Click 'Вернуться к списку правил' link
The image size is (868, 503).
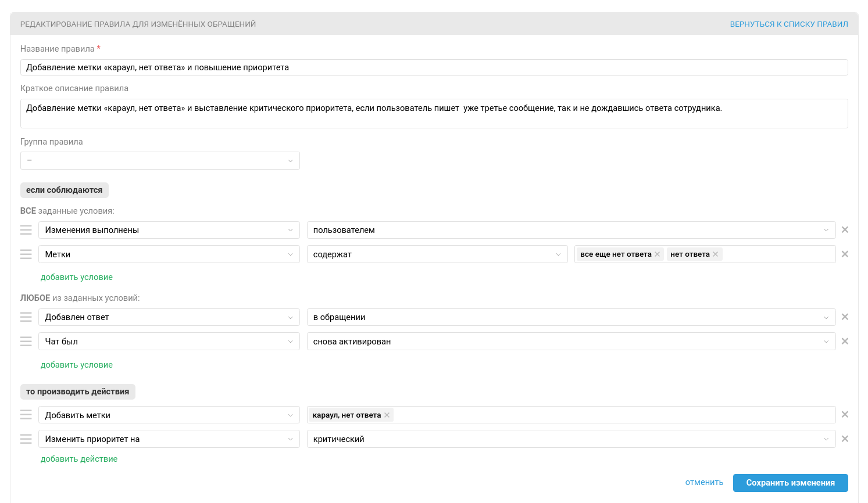(x=789, y=24)
